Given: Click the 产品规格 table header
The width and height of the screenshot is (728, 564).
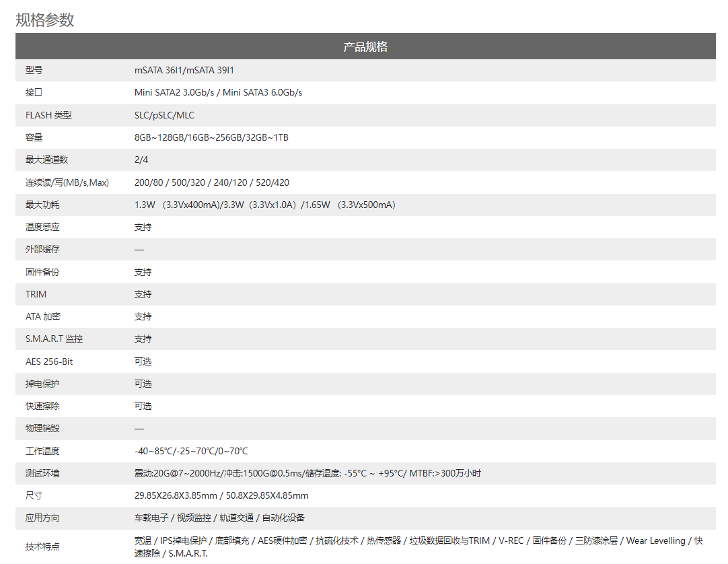Looking at the screenshot, I should (365, 46).
